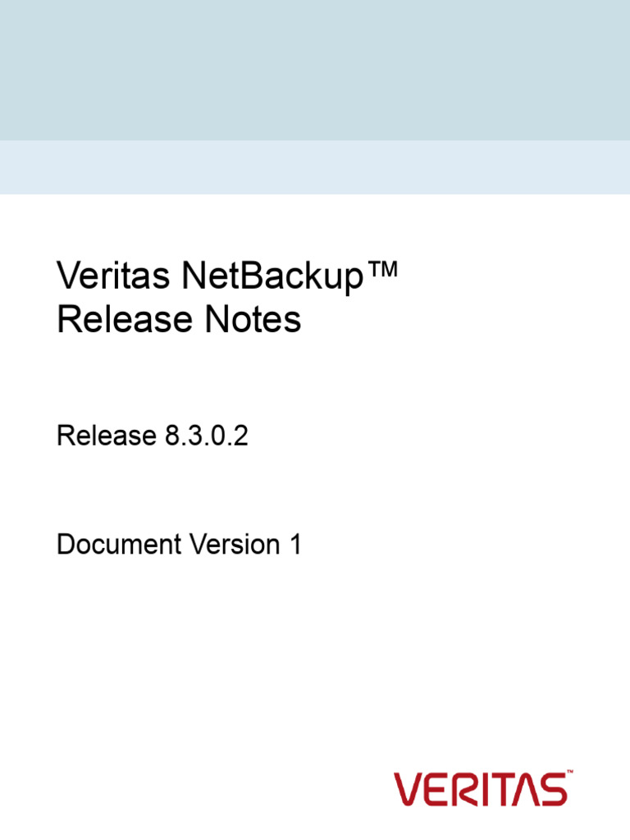Click the version number "8.3.0.2"
Viewport: 630px width, 840px height.
pyautogui.click(x=201, y=437)
